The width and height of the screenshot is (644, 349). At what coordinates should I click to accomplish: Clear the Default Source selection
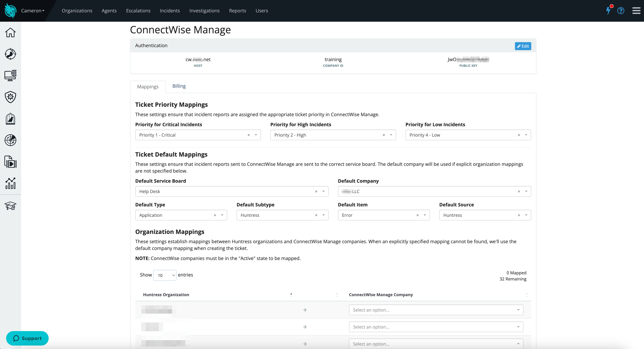click(519, 215)
